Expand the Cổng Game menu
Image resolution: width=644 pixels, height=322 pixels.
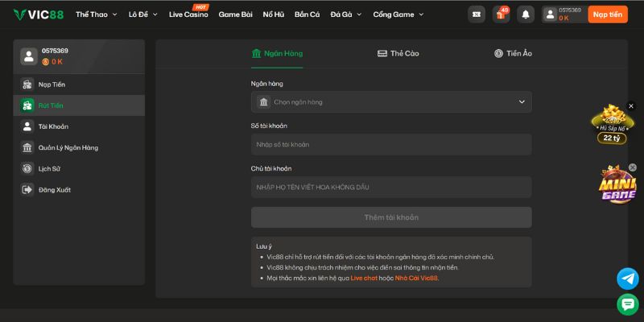397,14
